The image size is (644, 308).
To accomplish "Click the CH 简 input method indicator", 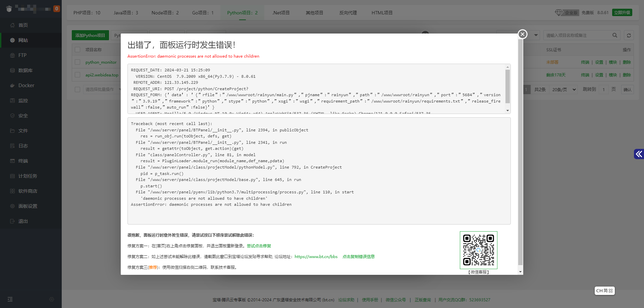I will [x=604, y=291].
